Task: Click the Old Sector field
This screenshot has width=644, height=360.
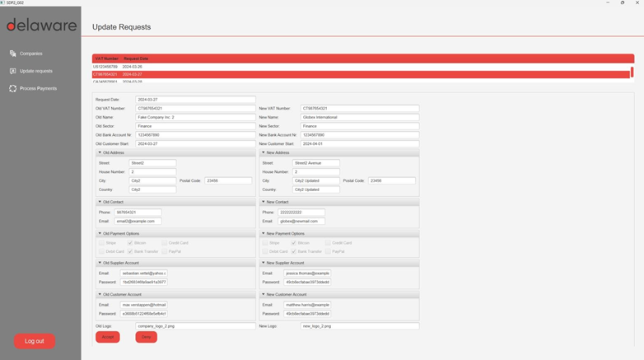Action: pos(195,126)
